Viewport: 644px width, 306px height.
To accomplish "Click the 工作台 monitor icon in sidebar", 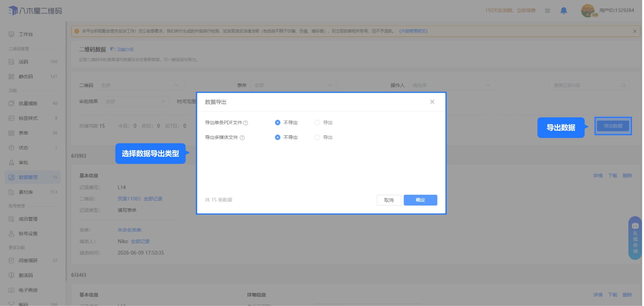I will [11, 34].
